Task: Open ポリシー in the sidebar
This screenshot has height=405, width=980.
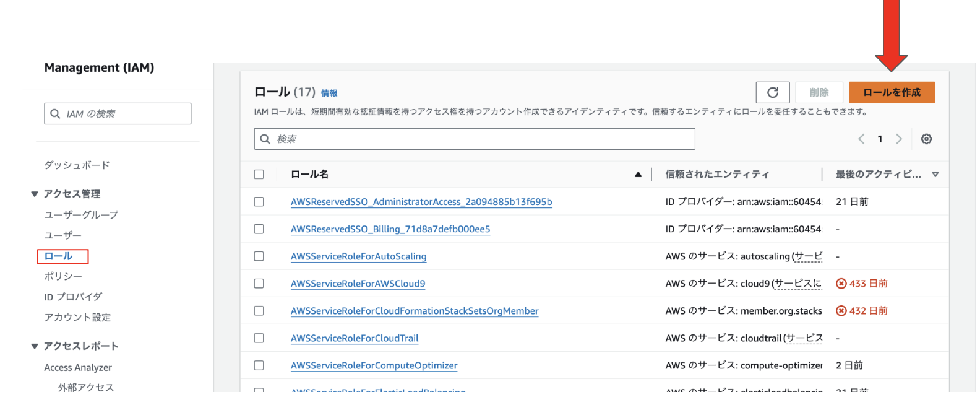Action: pos(63,276)
